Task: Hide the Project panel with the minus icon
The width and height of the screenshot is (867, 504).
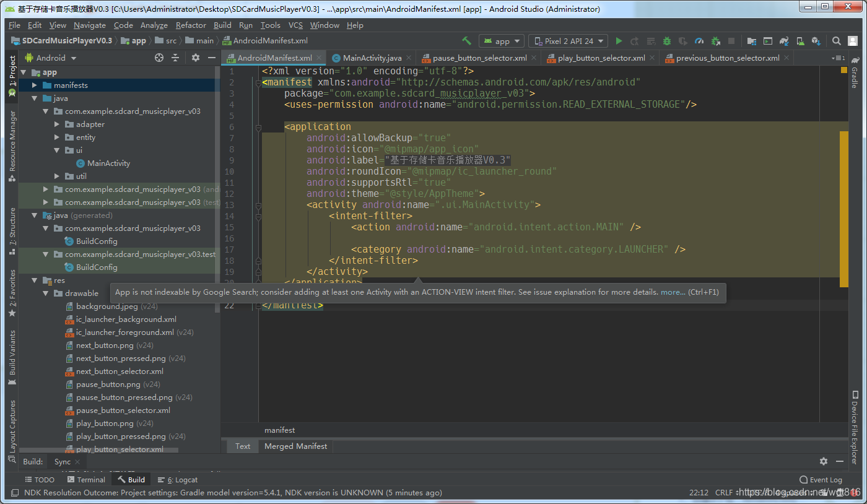Action: [x=212, y=58]
